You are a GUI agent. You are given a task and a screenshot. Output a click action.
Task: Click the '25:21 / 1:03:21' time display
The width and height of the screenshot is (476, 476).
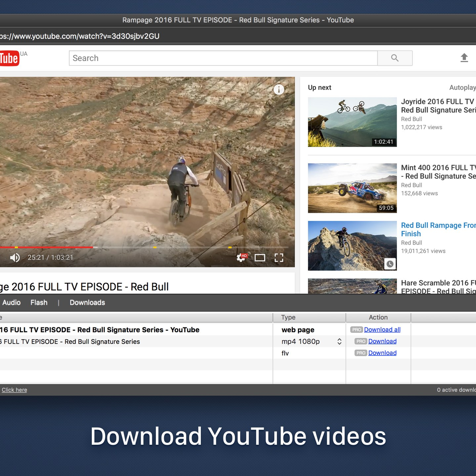50,257
